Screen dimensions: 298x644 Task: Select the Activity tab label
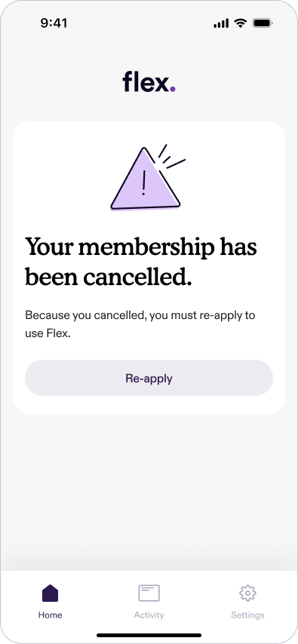(149, 615)
